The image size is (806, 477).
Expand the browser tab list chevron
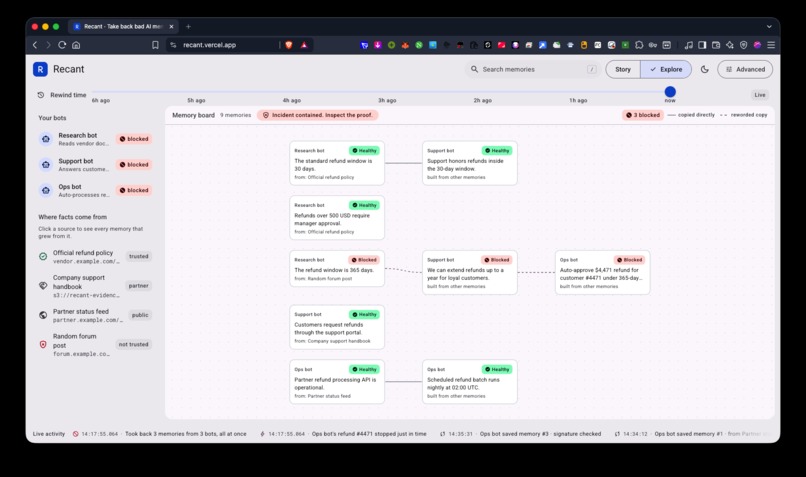click(x=769, y=26)
